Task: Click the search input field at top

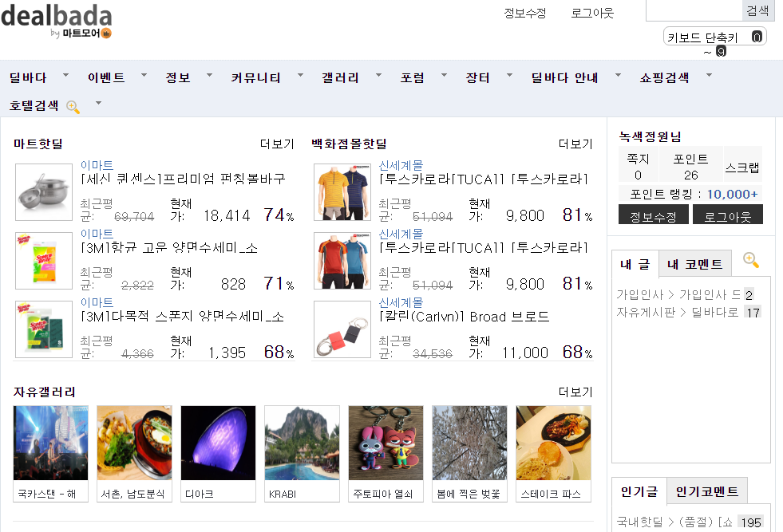Action: [x=693, y=10]
